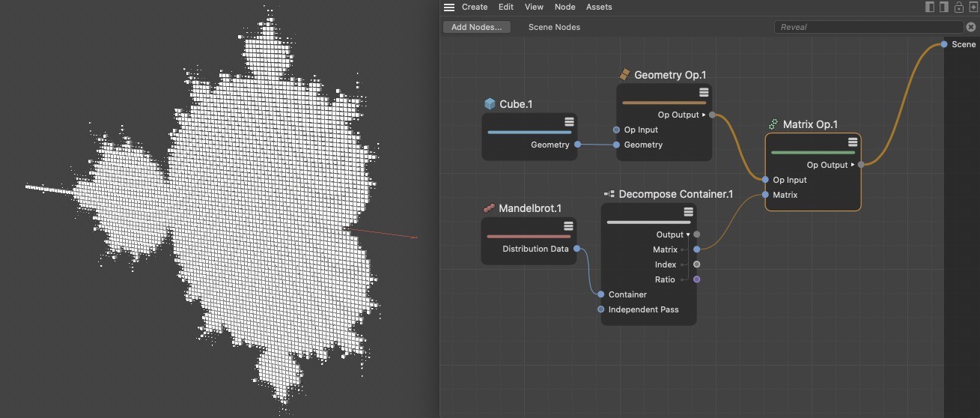Toggle the right side panel layout
The image size is (980, 418).
944,7
